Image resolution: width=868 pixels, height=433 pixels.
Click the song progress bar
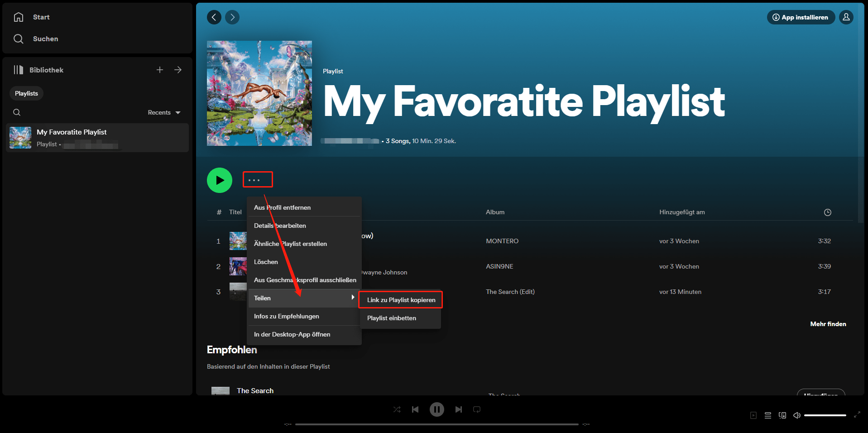437,424
